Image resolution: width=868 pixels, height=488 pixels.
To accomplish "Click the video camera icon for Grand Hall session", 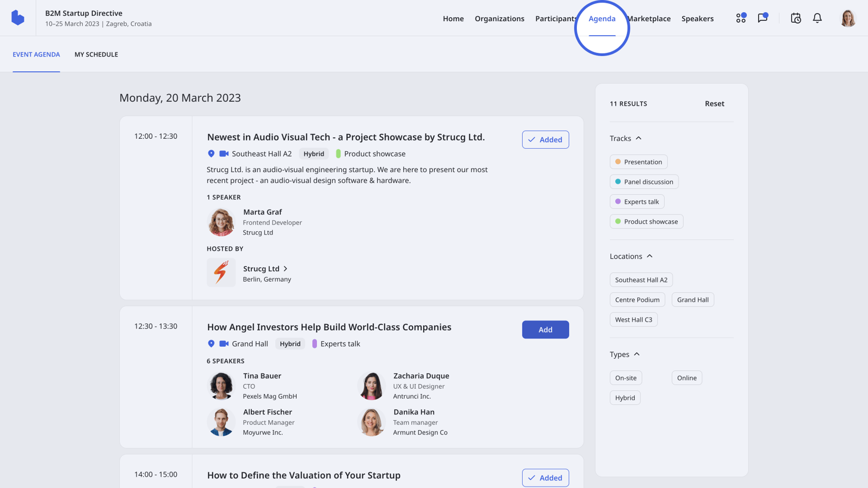I will tap(224, 344).
